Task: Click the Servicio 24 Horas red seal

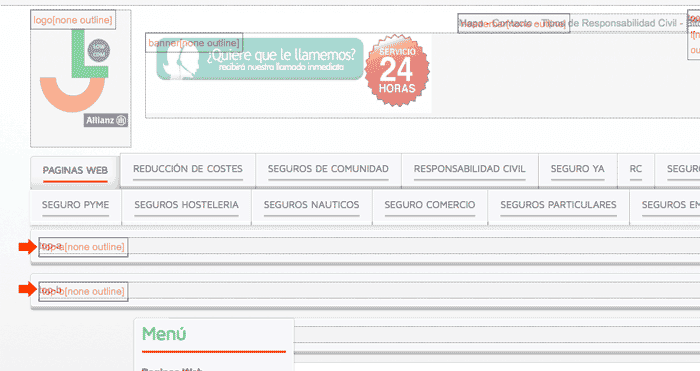Action: (x=397, y=71)
